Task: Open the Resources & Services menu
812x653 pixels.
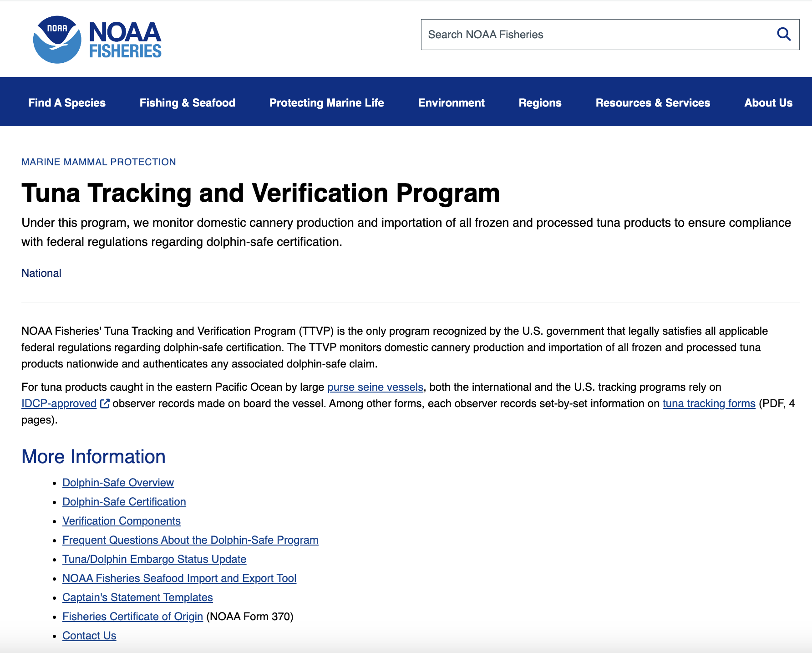Action: [653, 103]
